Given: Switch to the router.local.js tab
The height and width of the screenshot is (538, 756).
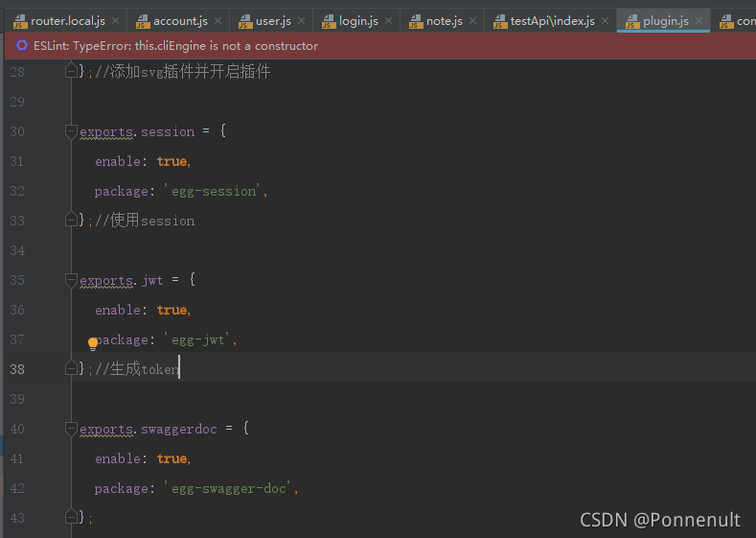Looking at the screenshot, I should coord(66,21).
